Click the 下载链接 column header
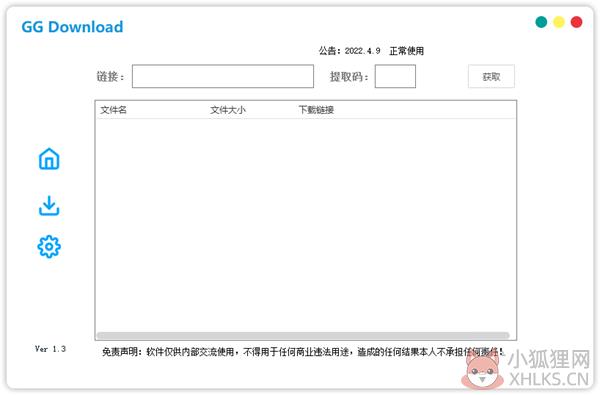This screenshot has height=395, width=600. click(x=316, y=110)
